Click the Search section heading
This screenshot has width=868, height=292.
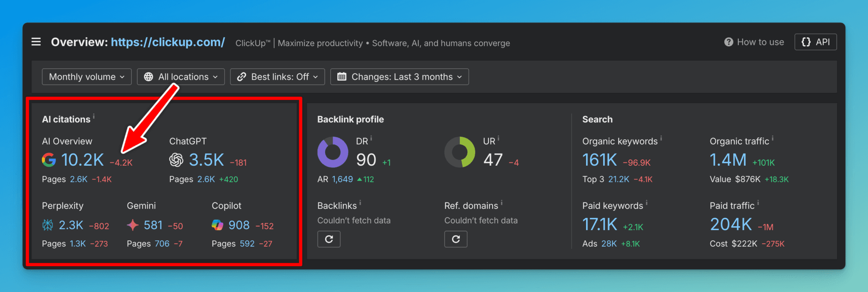click(597, 120)
